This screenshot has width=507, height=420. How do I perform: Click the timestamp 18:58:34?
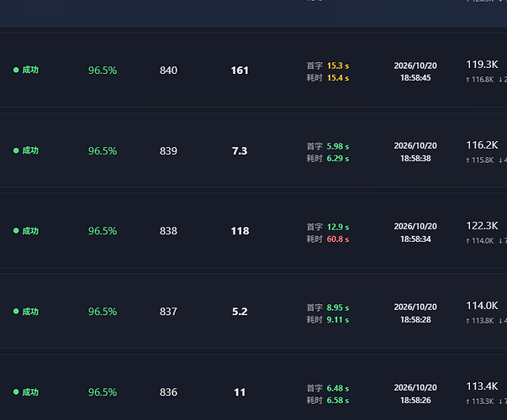coord(415,239)
